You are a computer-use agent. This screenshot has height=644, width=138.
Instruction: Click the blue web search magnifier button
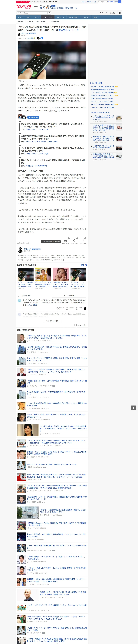120,2
